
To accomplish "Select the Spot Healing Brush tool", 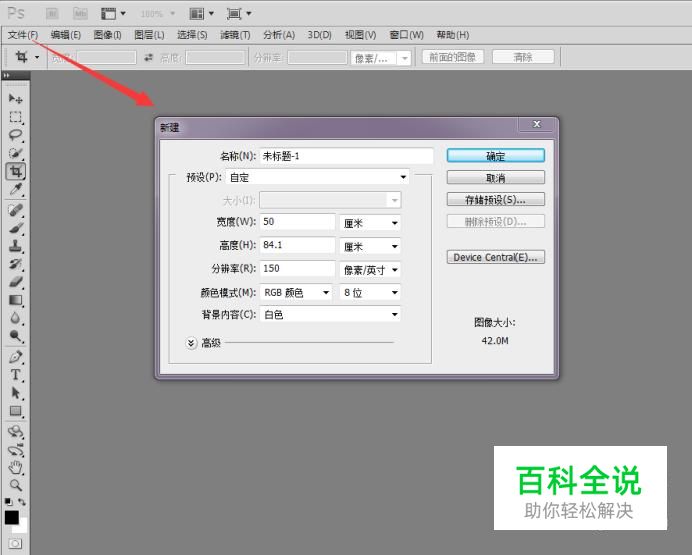I will click(x=15, y=210).
